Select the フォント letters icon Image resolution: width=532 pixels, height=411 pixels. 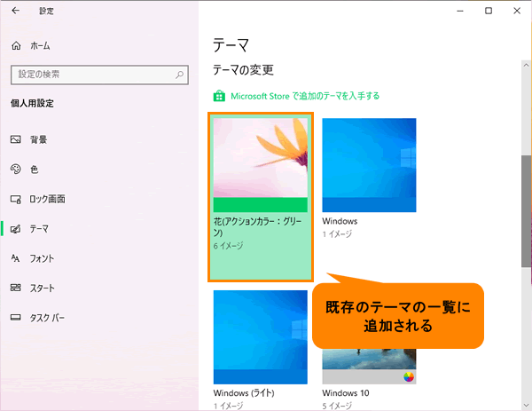tap(16, 258)
